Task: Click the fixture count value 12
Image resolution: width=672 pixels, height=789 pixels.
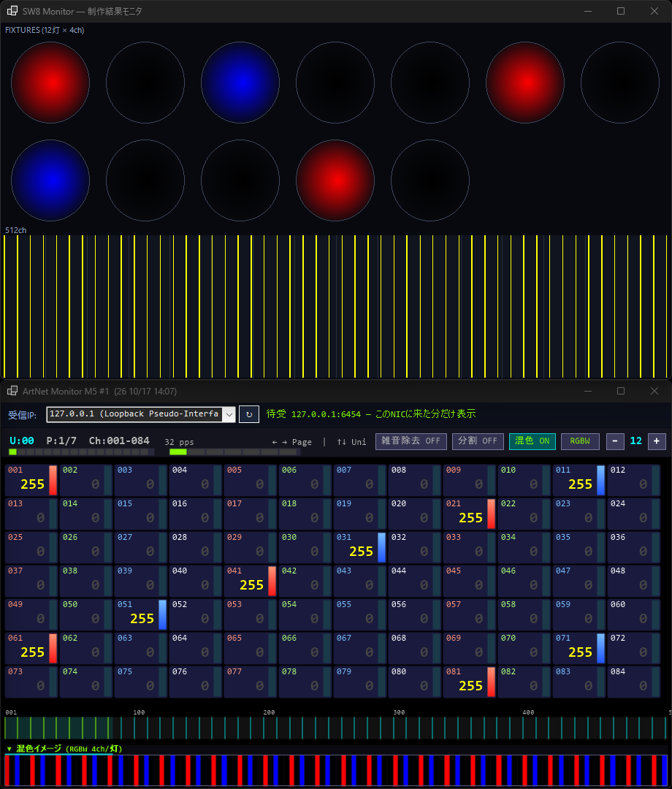Action: tap(635, 441)
